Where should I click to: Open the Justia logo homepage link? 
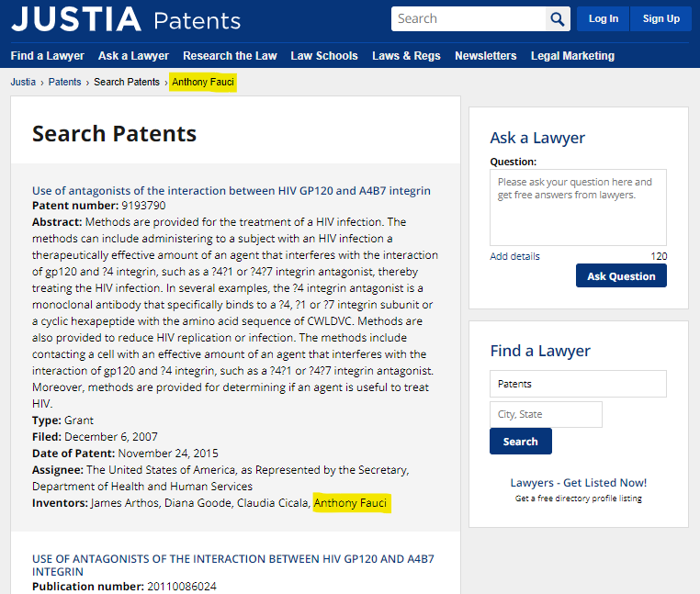pyautogui.click(x=76, y=19)
